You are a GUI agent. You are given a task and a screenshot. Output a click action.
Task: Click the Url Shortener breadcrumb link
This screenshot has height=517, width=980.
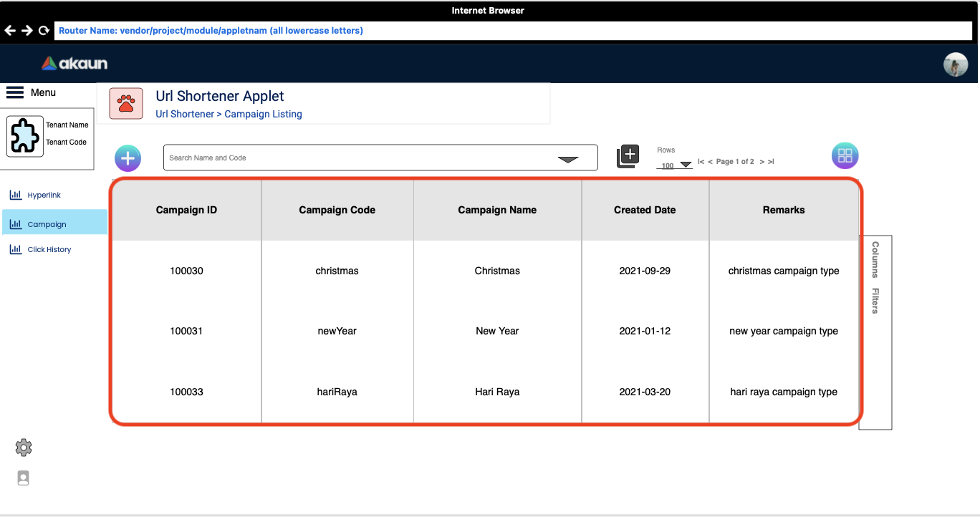point(184,114)
